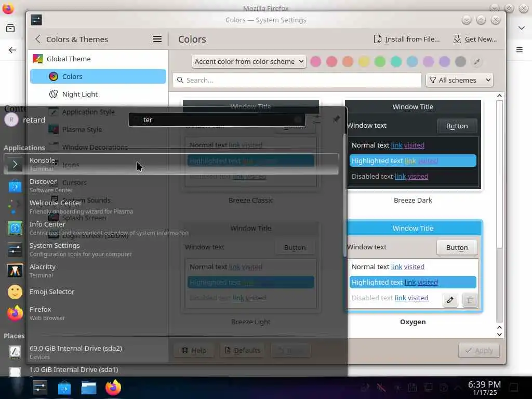
Task: Launch Alacritty terminal from results
Action: (171, 271)
